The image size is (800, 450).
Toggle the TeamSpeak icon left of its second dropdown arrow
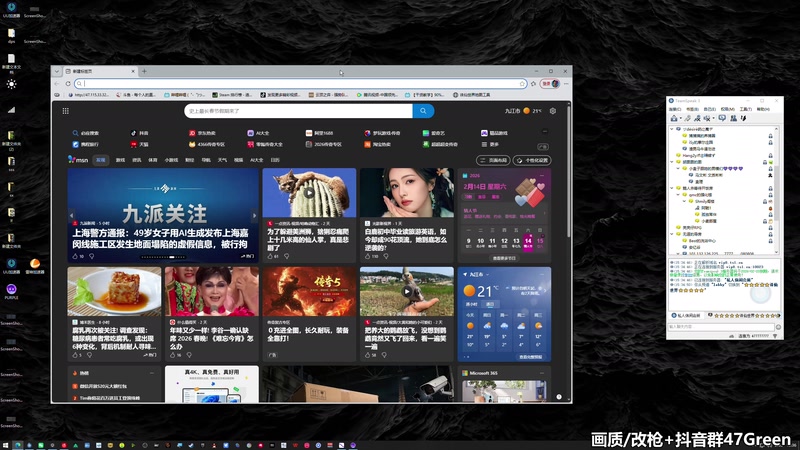coord(707,118)
